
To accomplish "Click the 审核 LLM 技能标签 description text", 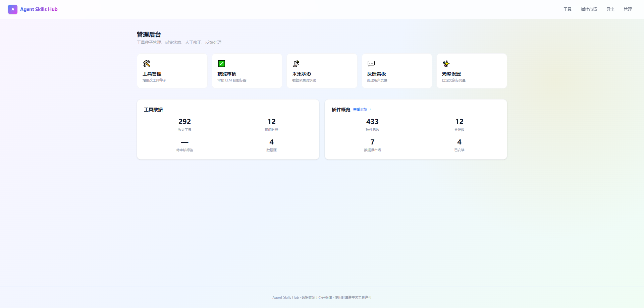I will click(x=232, y=80).
